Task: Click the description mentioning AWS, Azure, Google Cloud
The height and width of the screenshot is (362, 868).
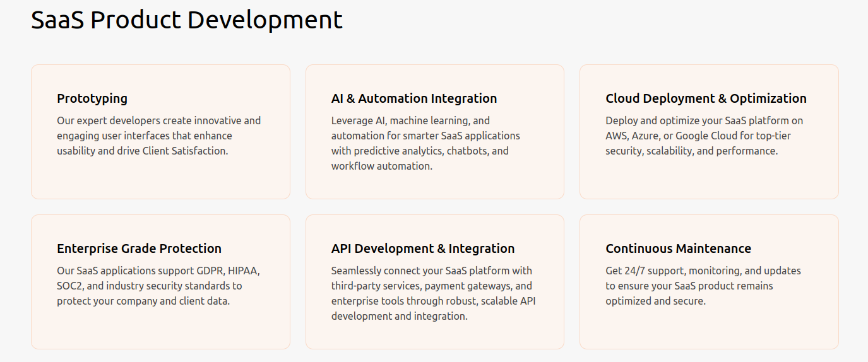Action: coord(705,136)
